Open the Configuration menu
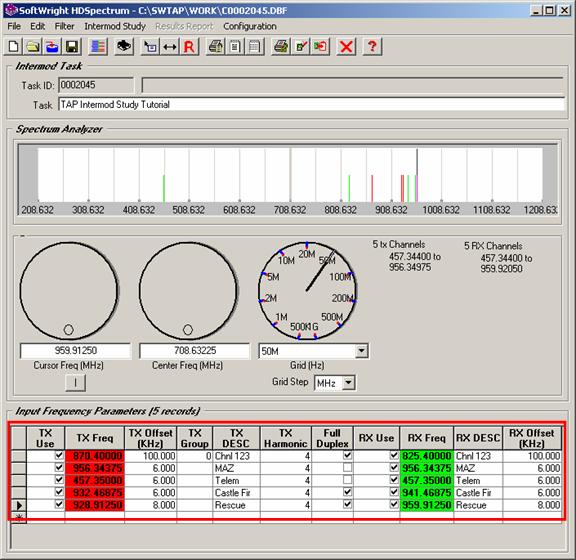The width and height of the screenshot is (576, 560). click(x=250, y=26)
